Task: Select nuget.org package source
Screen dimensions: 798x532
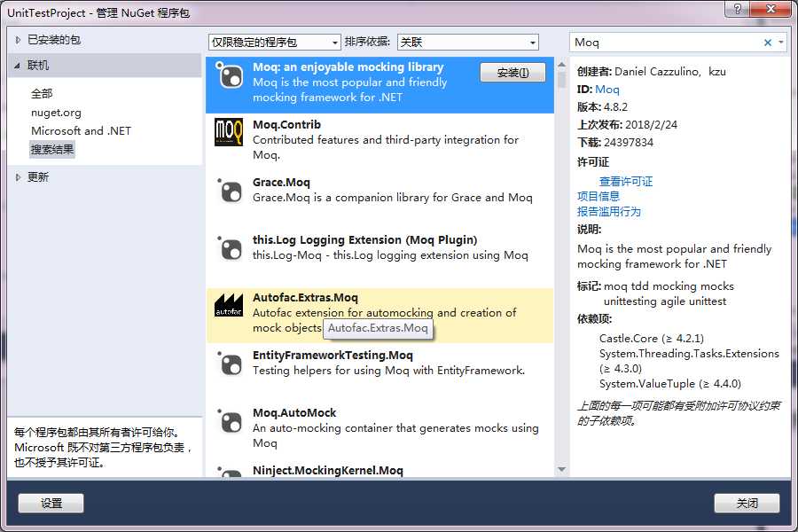Action: pos(56,113)
